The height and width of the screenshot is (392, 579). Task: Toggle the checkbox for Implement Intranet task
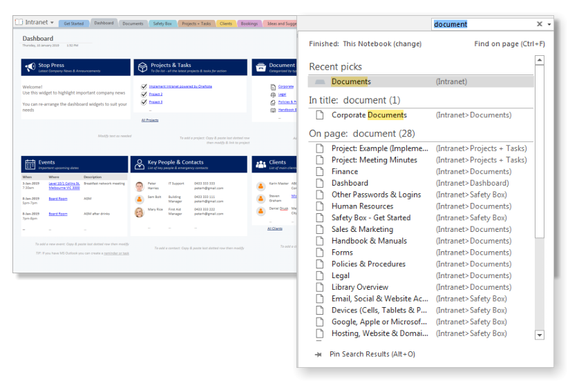pyautogui.click(x=144, y=87)
